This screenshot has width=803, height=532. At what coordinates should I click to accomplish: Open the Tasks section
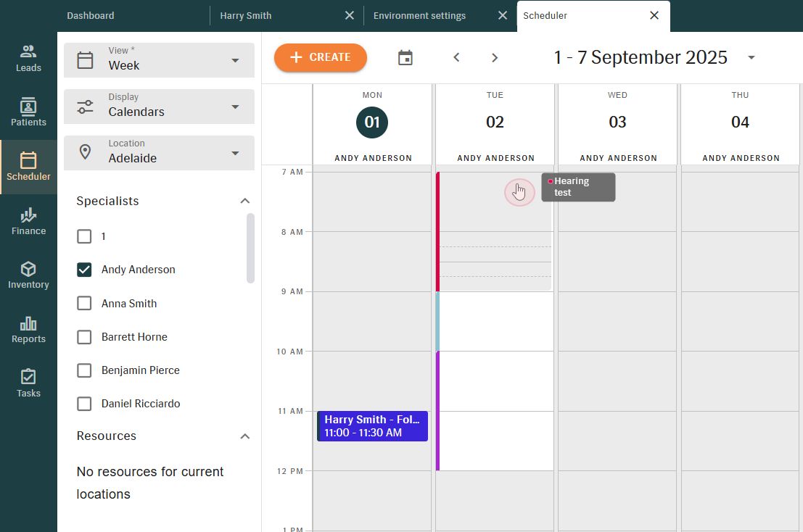click(28, 384)
